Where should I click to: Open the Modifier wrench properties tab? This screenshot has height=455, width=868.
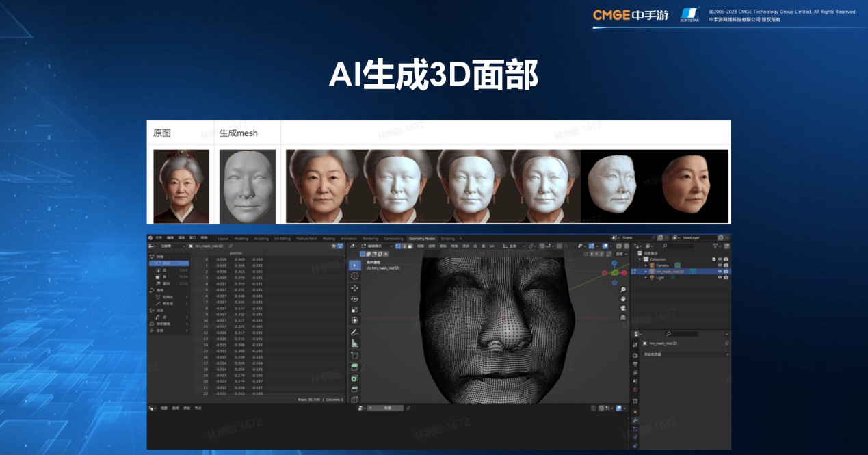635,420
